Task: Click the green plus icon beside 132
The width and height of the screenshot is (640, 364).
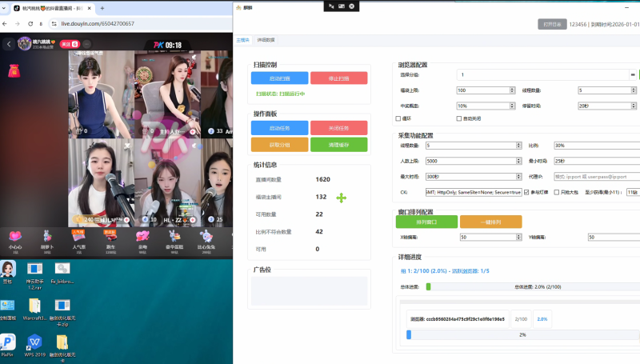Action: [342, 198]
